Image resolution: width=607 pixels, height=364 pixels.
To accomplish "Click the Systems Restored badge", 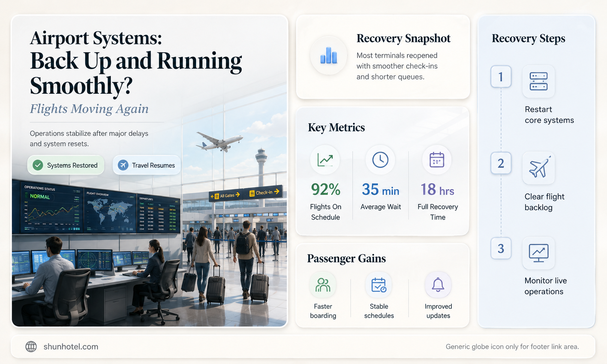I will click(66, 165).
